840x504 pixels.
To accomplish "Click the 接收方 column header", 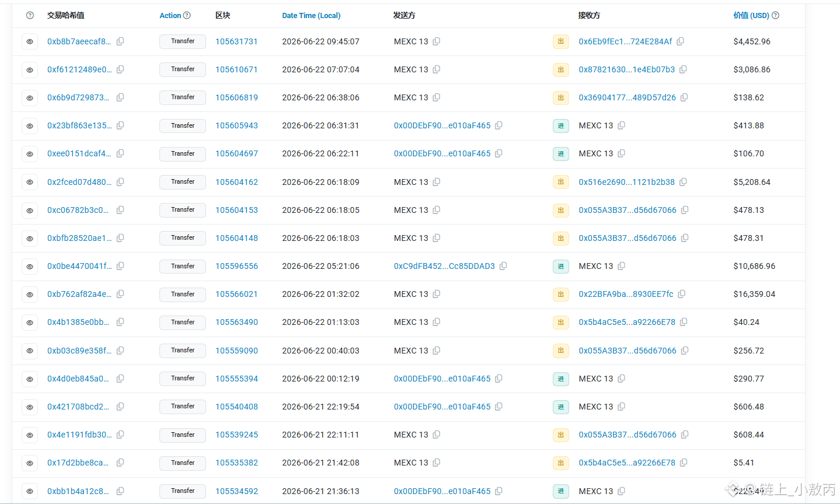I will coord(589,16).
